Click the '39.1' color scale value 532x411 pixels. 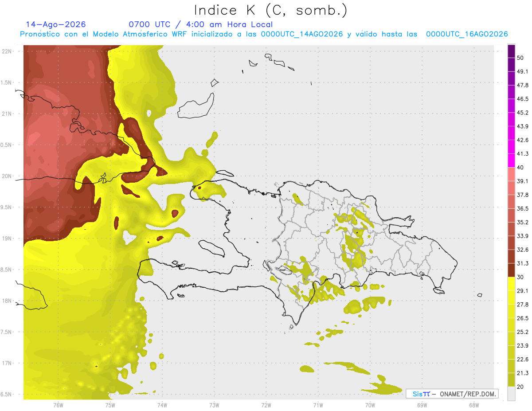click(x=523, y=181)
